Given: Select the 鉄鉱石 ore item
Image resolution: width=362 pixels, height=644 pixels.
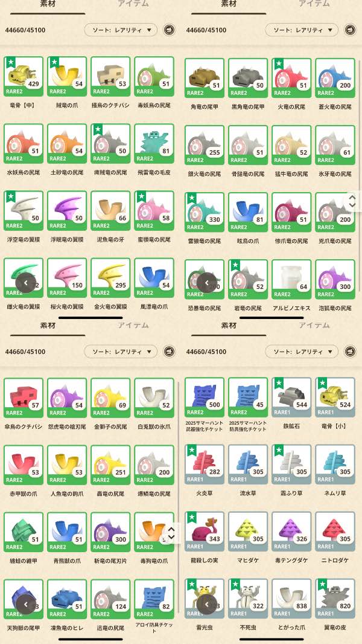Looking at the screenshot, I should [x=291, y=397].
